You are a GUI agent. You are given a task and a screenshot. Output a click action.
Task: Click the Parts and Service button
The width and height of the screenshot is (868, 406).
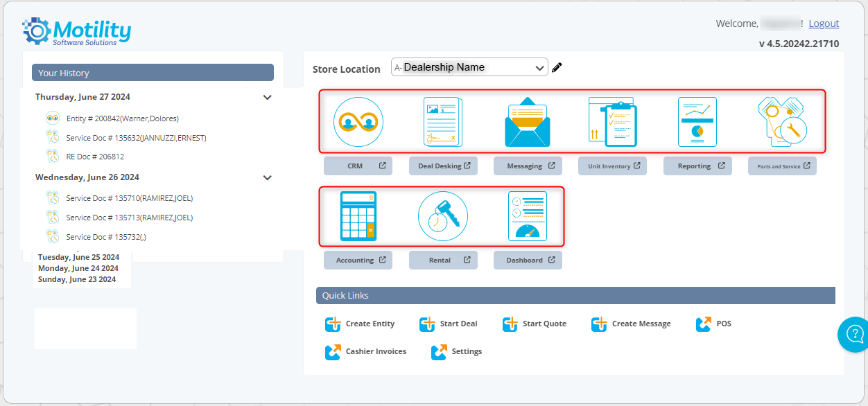(782, 166)
